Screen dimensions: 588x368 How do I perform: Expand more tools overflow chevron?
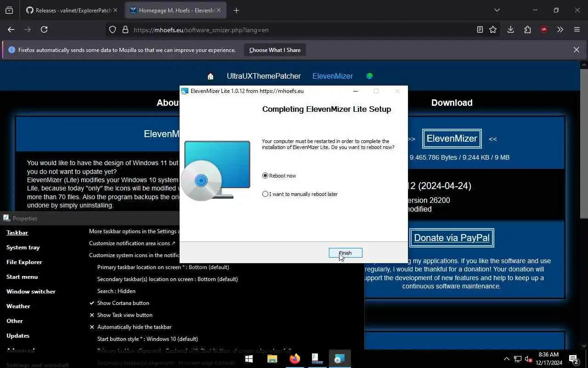(560, 29)
